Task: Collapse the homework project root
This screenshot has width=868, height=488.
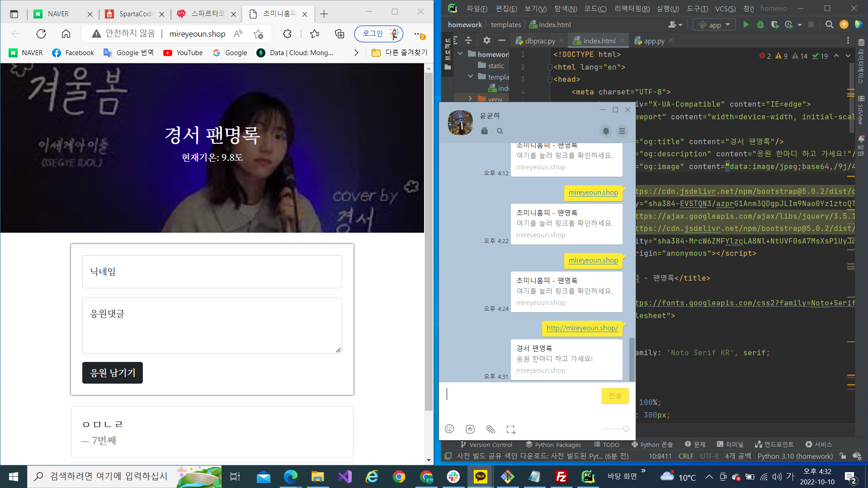Action: coord(460,54)
